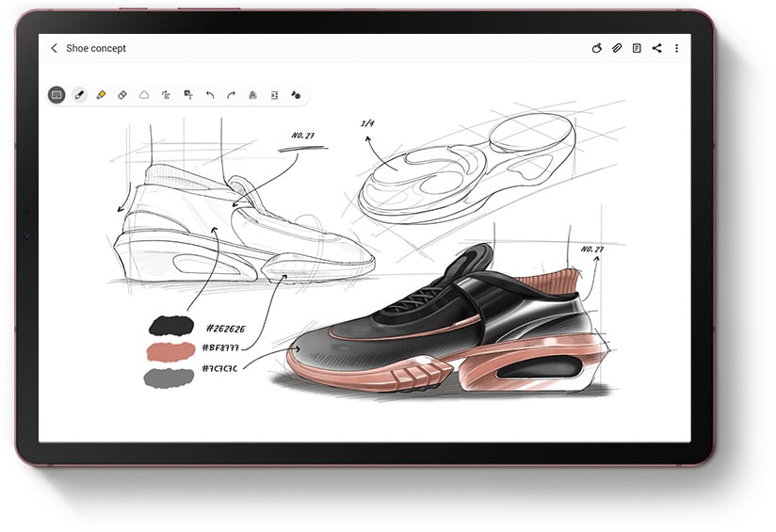Tap the salmon pink color blob
This screenshot has width=776, height=532.
click(x=171, y=350)
